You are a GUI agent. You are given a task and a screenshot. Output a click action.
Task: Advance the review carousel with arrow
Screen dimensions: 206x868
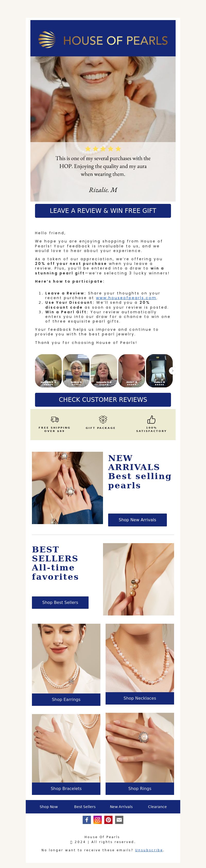(173, 371)
